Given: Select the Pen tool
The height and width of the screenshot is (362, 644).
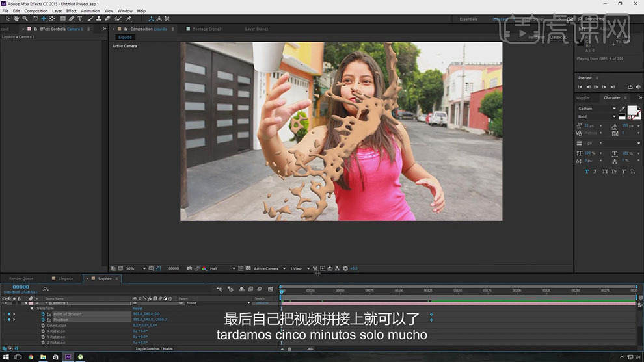Looking at the screenshot, I should (x=72, y=18).
